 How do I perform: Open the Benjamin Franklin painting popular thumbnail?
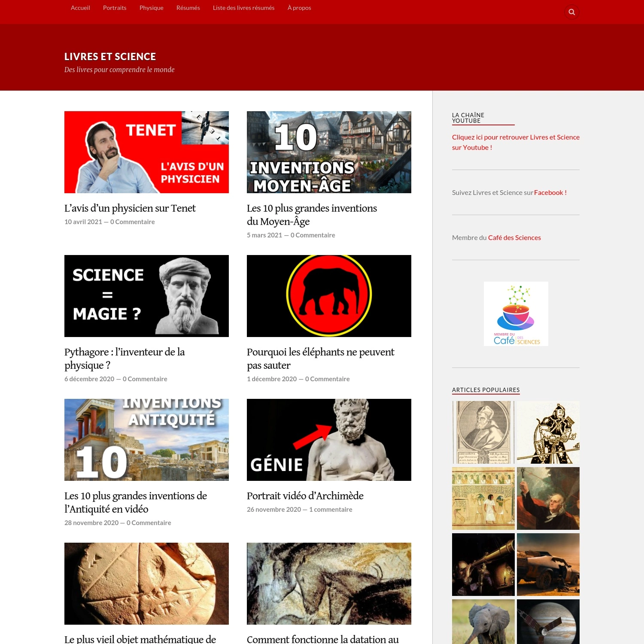coord(548,498)
